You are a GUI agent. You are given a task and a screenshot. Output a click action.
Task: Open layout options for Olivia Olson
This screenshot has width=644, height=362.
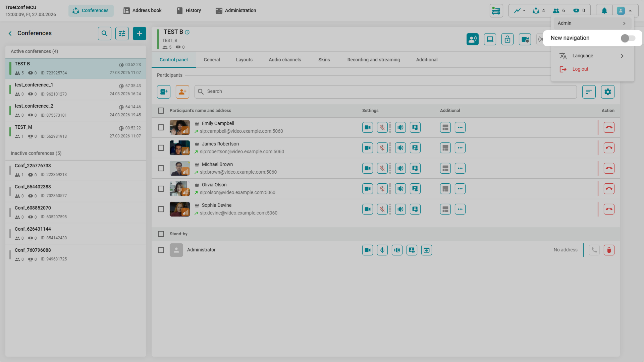445,189
